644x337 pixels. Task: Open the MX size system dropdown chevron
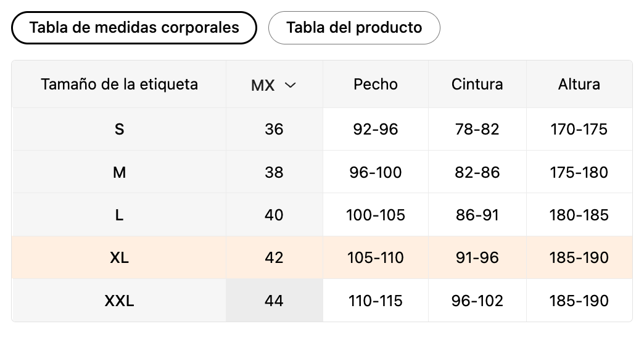tap(291, 85)
